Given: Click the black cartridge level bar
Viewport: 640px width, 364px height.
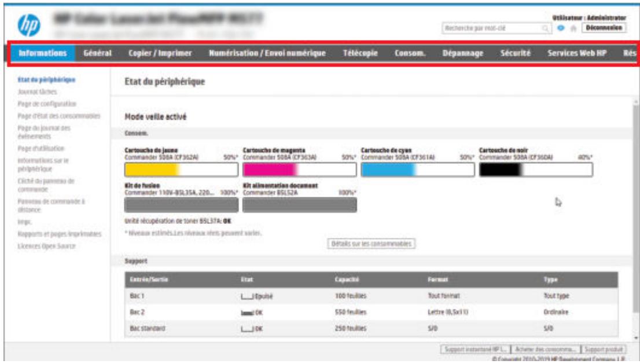Looking at the screenshot, I should (x=536, y=170).
